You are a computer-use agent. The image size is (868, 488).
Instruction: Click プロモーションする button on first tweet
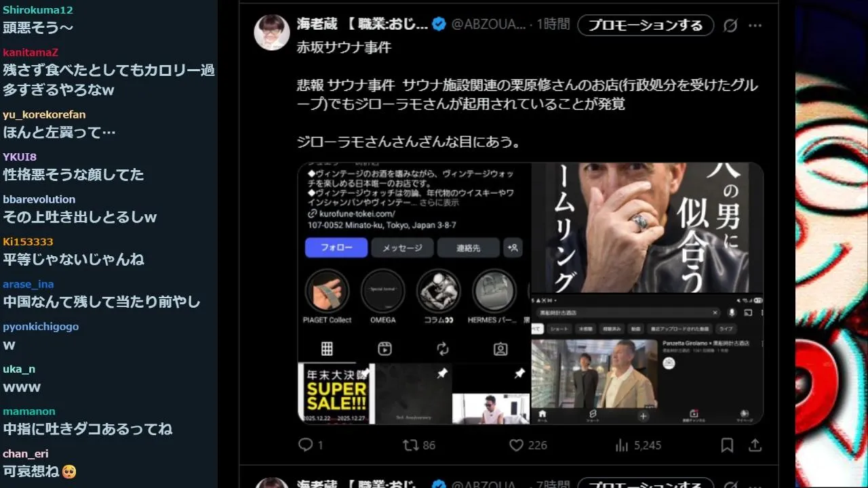pyautogui.click(x=646, y=25)
